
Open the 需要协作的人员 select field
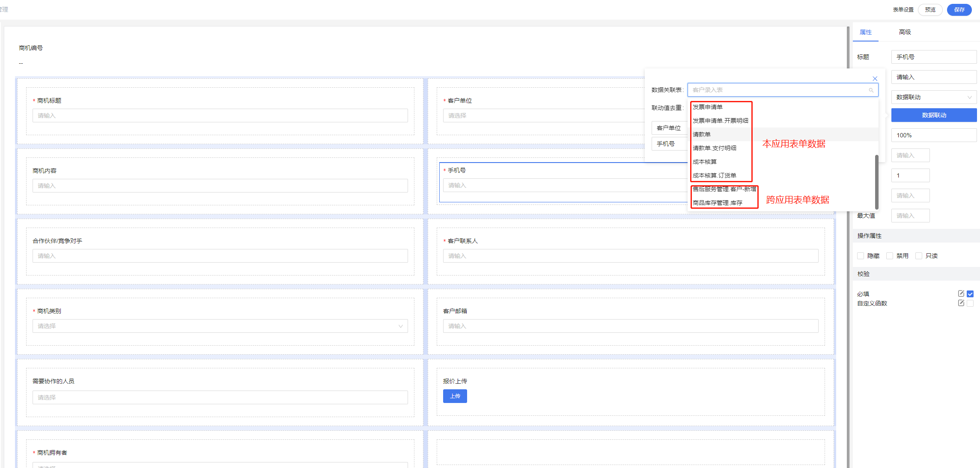[x=220, y=397]
